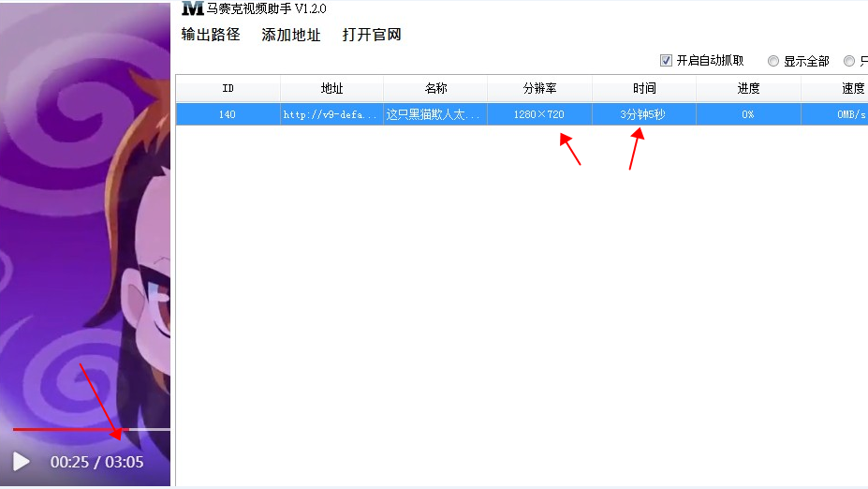Click the 添加地址 menu item
Viewport: 868px width, 489px height.
[x=291, y=35]
